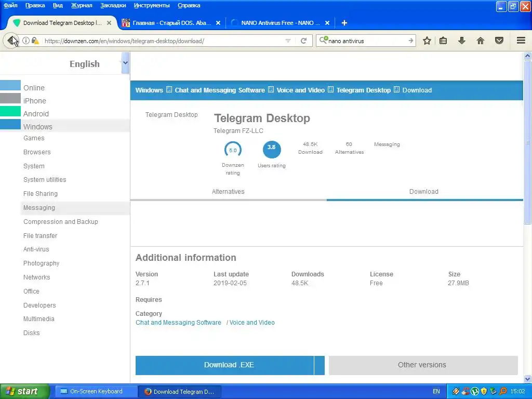Open the Multimedia category in sidebar
532x399 pixels.
38,319
